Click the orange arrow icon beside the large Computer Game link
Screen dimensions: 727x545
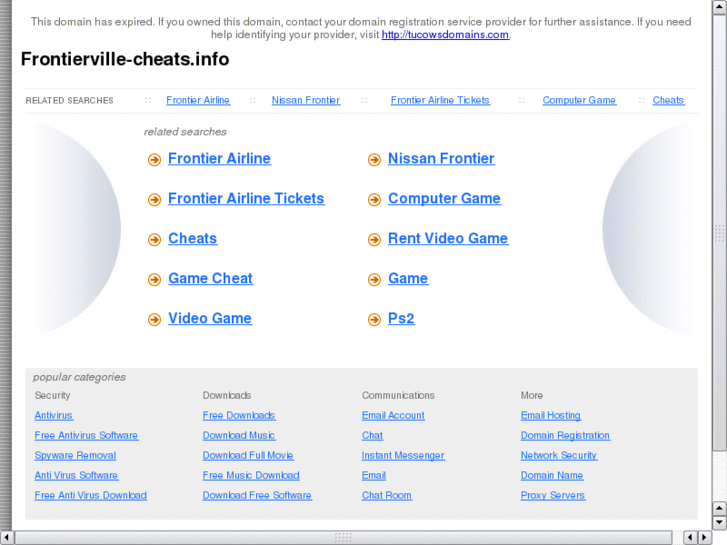click(x=374, y=200)
